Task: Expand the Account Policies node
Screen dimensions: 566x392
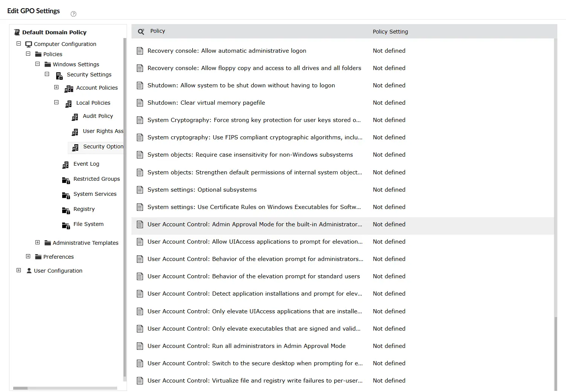Action: [x=56, y=87]
